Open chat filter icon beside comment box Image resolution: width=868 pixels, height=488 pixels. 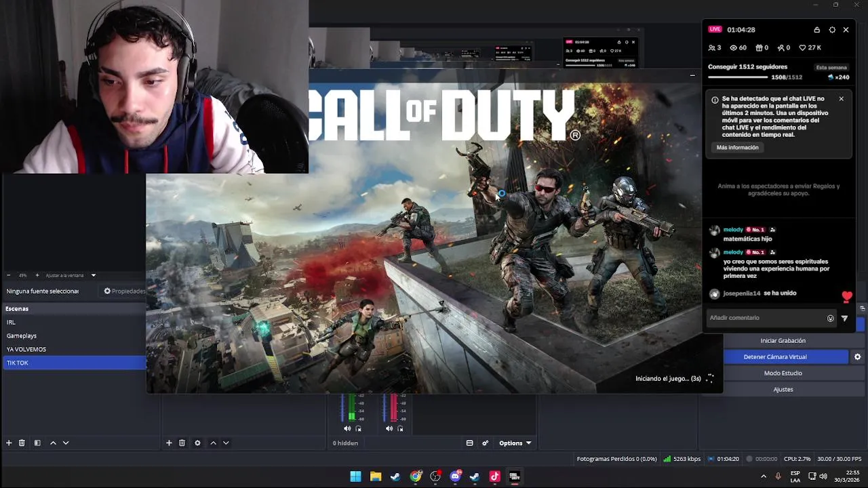pyautogui.click(x=844, y=318)
